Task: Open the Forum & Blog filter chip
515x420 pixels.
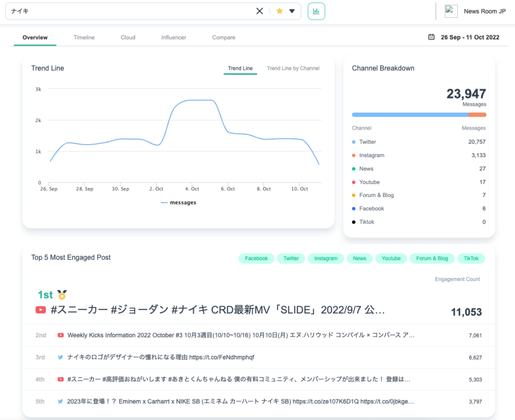Action: (432, 258)
